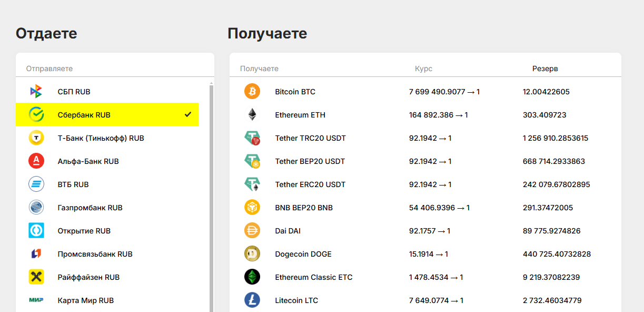Click Litecoin rate 7 649.0774 → 1
Image resolution: width=644 pixels, height=312 pixels.
[x=437, y=300]
